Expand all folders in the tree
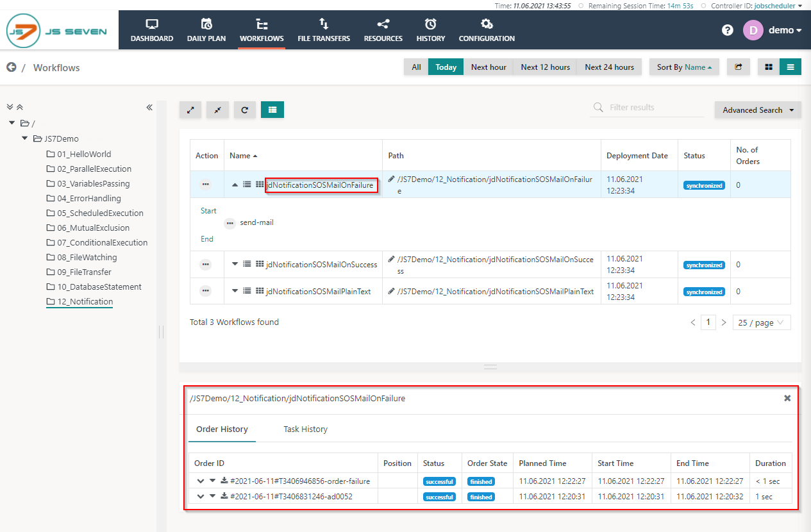Screen dimensions: 811x532 (10, 107)
